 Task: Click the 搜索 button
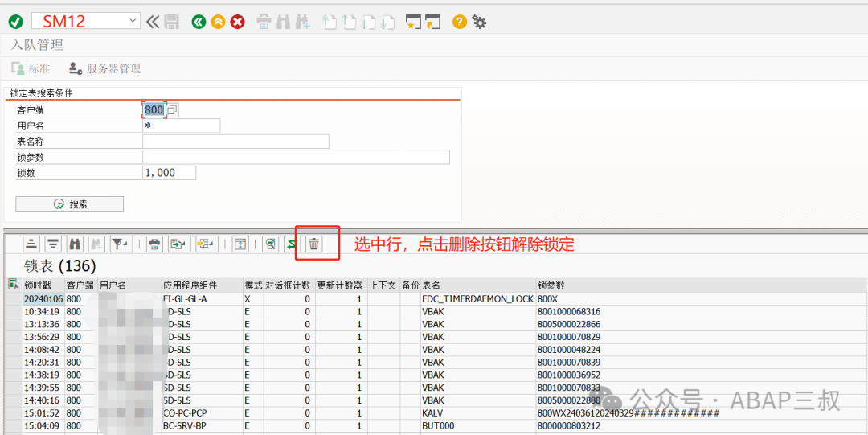[69, 204]
